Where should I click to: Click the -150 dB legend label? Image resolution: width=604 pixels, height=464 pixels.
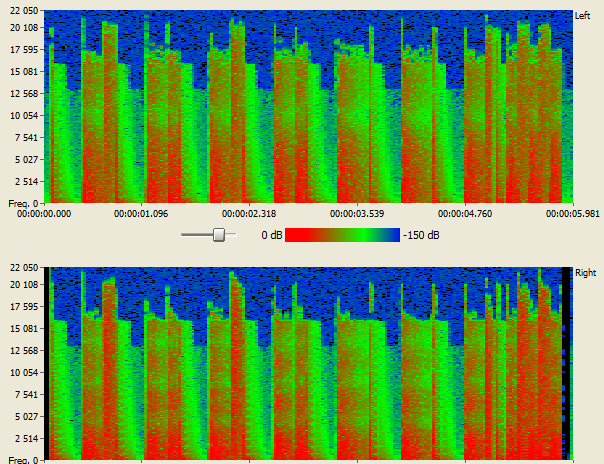point(420,235)
